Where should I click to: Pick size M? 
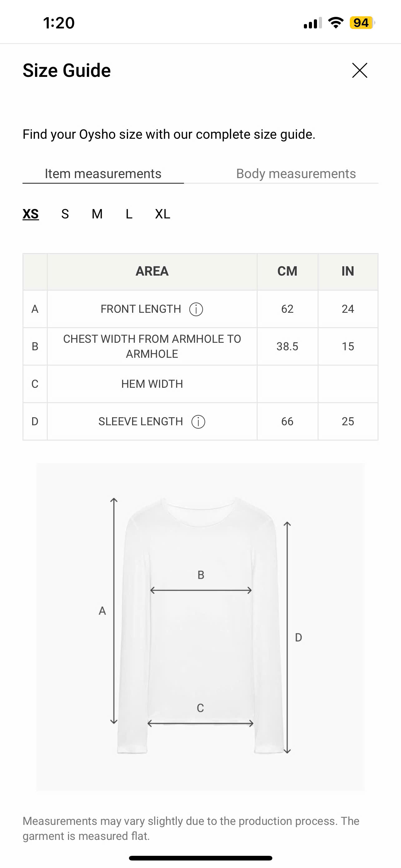coord(97,214)
